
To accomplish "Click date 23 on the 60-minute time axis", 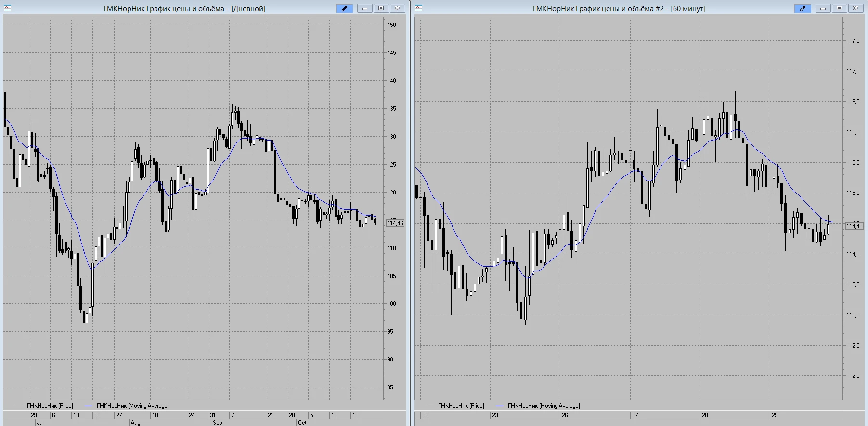I will [495, 415].
